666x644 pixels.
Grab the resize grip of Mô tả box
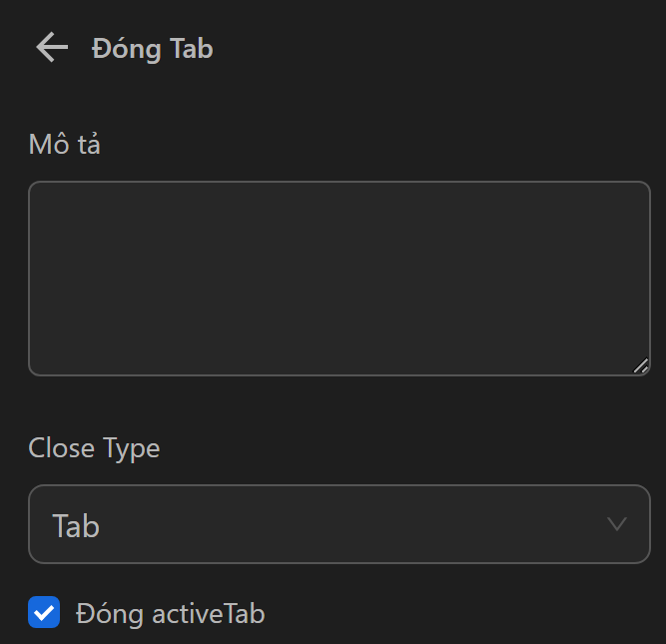point(640,366)
